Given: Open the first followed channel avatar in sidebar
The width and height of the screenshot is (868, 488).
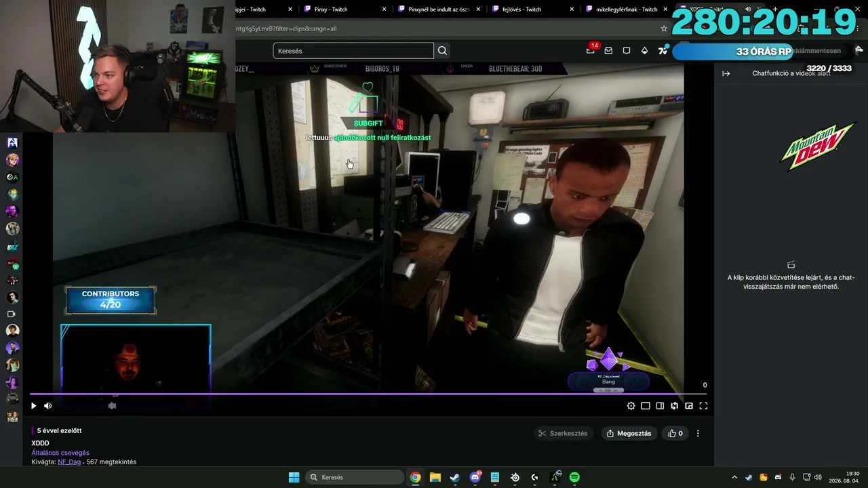Looking at the screenshot, I should [x=12, y=143].
